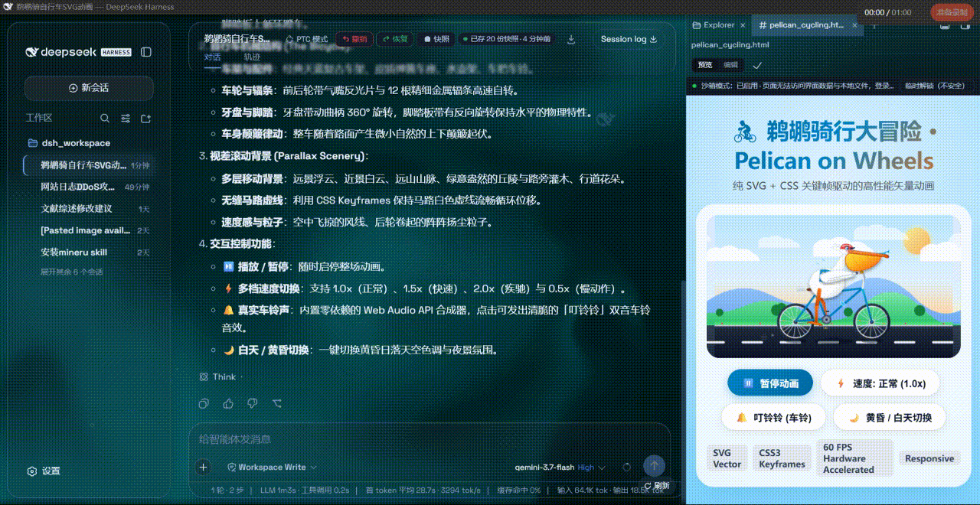Image resolution: width=980 pixels, height=505 pixels.
Task: Give thumbs up to response
Action: (228, 403)
